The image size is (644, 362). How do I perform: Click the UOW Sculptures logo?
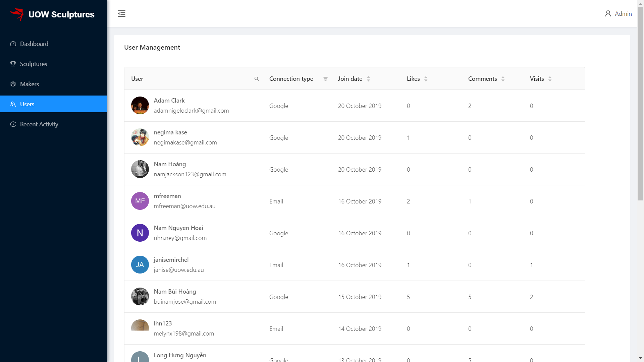click(x=17, y=14)
